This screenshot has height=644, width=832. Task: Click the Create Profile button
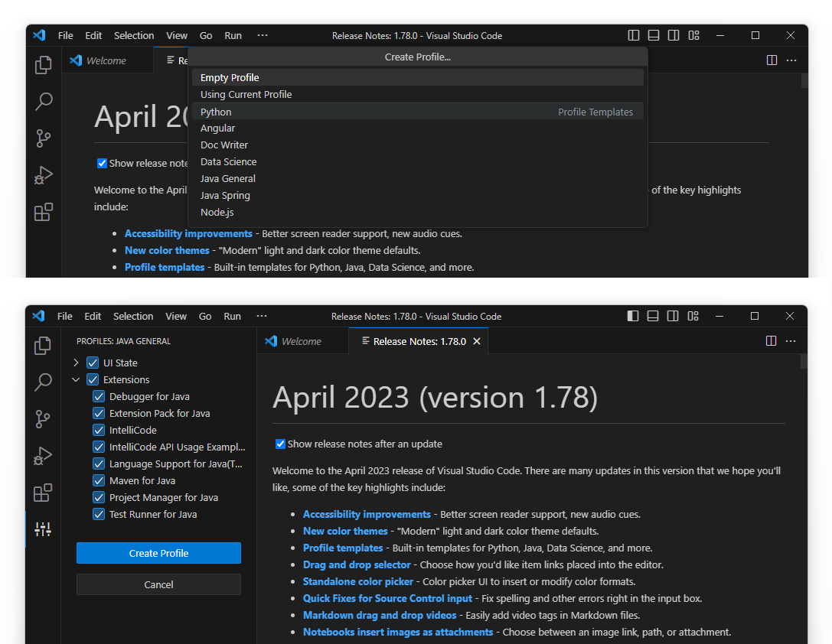coord(158,553)
